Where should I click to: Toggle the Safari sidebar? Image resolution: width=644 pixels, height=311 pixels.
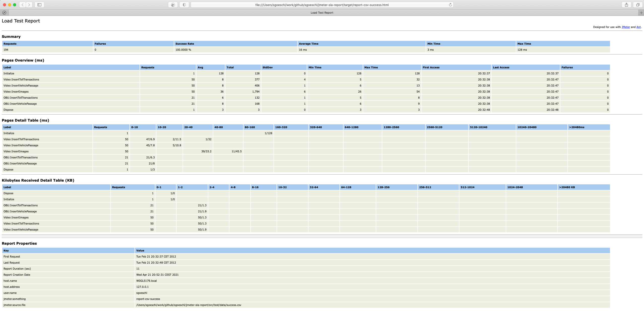point(40,5)
